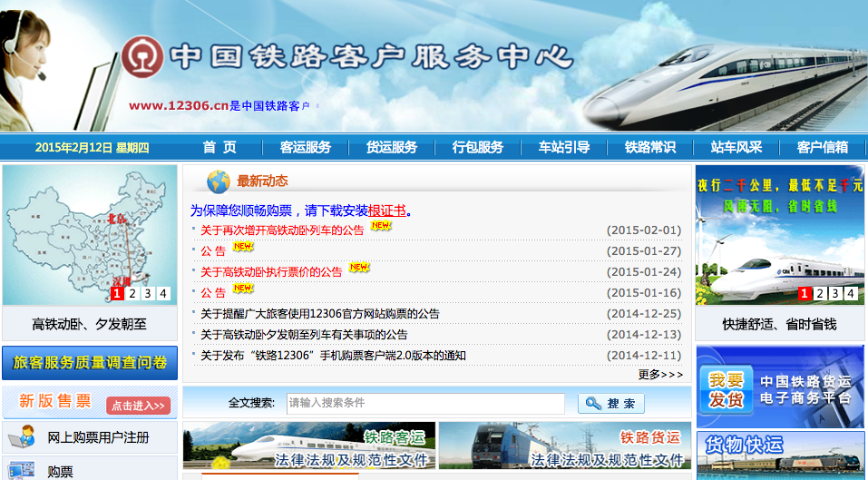The image size is (868, 480).
Task: Click the (2014-12-11) date text
Action: pos(644,356)
